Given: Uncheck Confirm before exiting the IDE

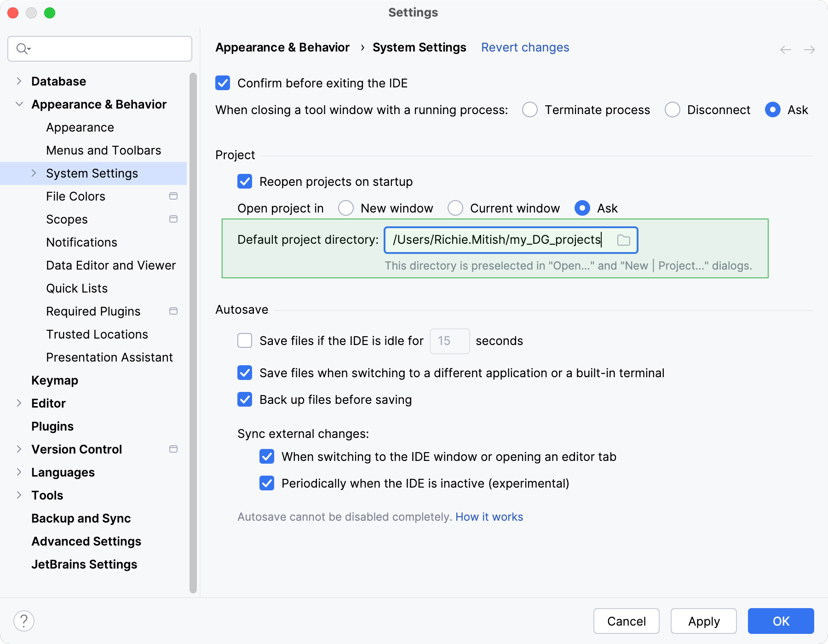Looking at the screenshot, I should pyautogui.click(x=223, y=83).
